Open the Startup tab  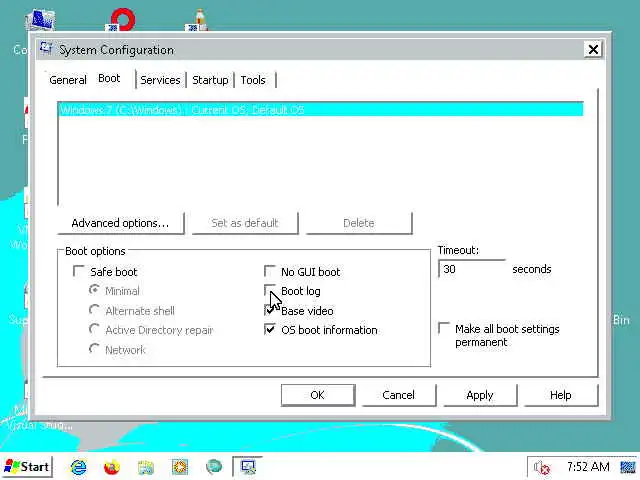coord(210,80)
